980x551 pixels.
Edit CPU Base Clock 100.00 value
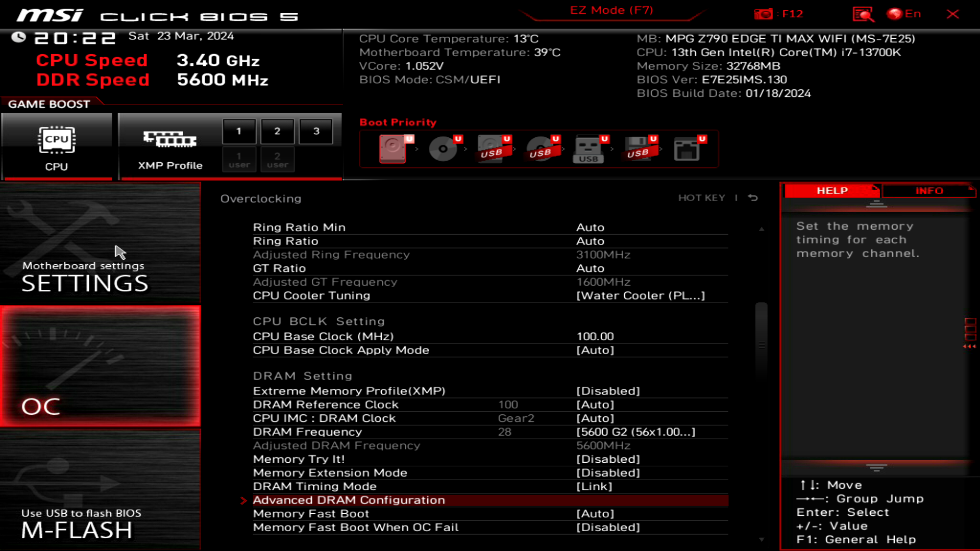(595, 337)
